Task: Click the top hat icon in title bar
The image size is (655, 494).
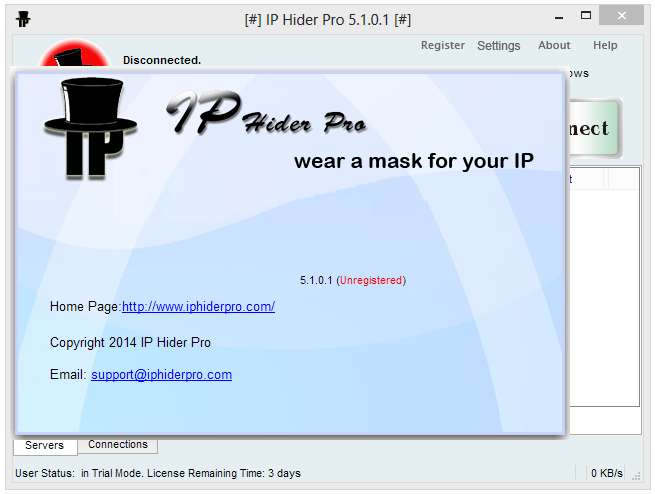Action: [x=23, y=19]
